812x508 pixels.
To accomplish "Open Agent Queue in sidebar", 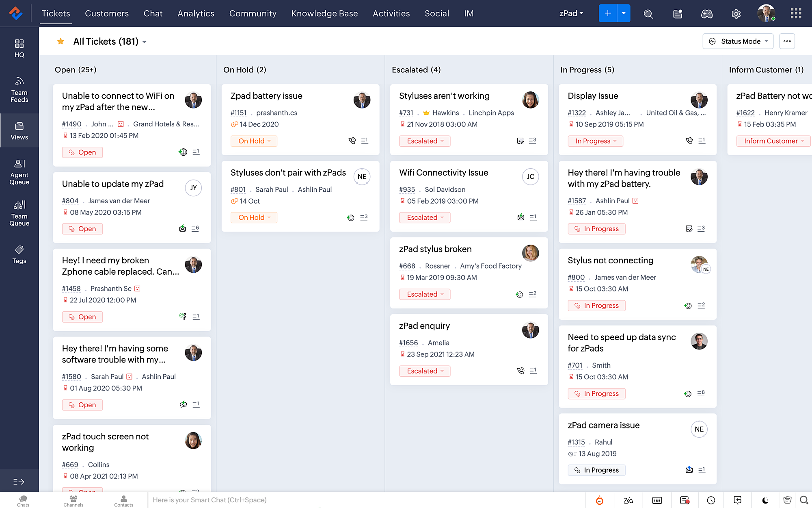I will (19, 172).
